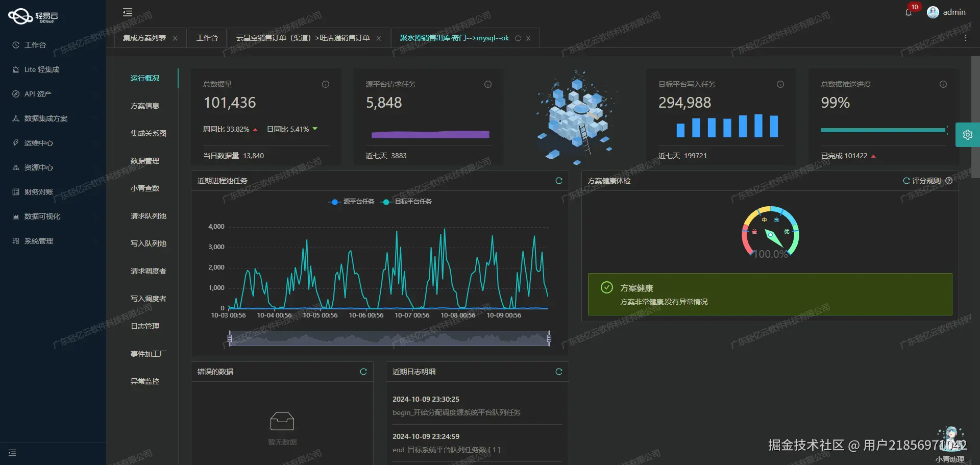The image size is (980, 465).
Task: Open the floating settings gear
Action: click(x=967, y=135)
